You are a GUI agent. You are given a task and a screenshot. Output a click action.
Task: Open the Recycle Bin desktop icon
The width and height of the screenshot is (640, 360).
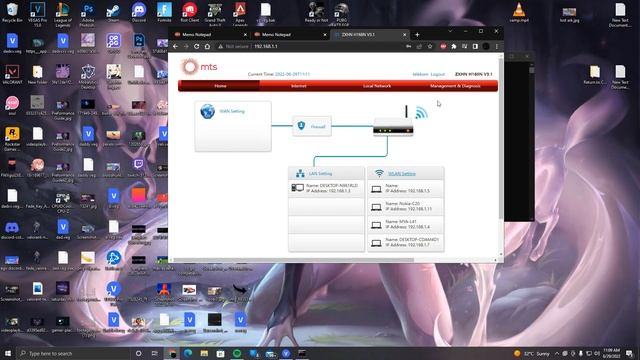click(x=12, y=13)
